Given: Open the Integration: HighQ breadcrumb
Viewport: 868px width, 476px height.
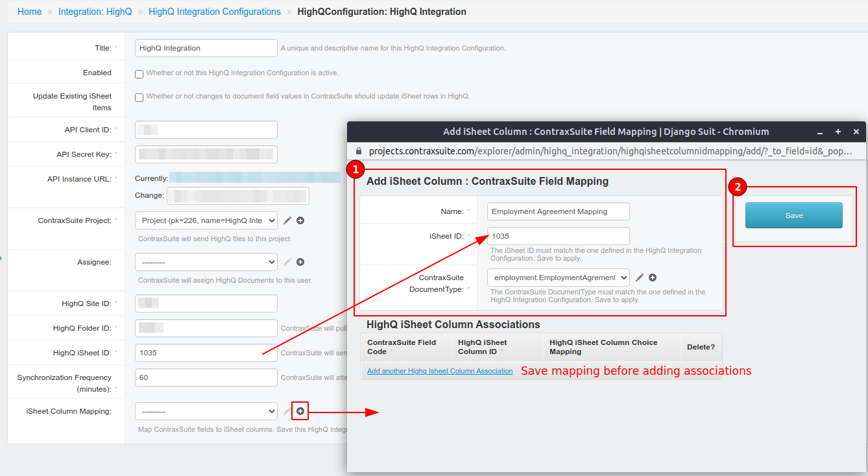Looking at the screenshot, I should tap(95, 12).
